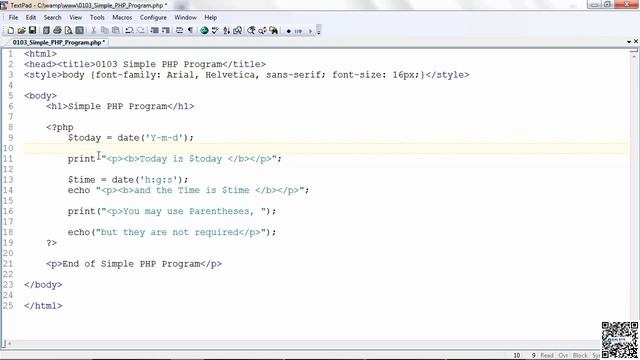Open the Window menu
The image size is (640, 360).
(185, 18)
